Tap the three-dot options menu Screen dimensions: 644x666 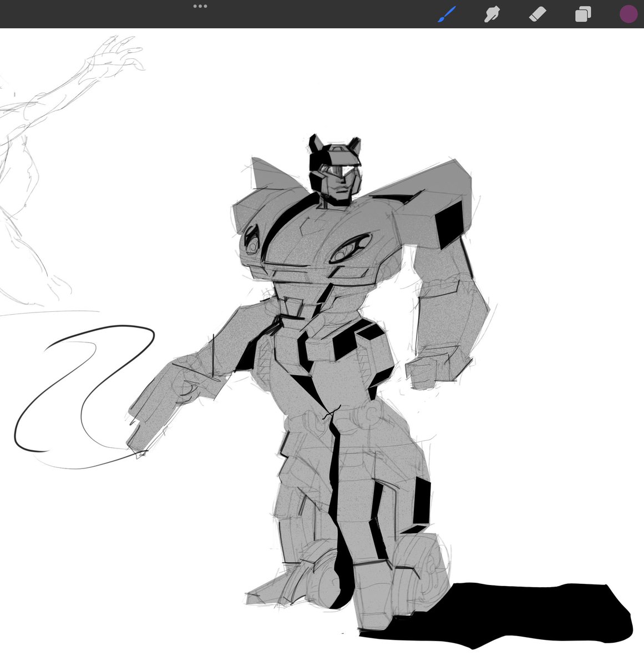click(200, 6)
